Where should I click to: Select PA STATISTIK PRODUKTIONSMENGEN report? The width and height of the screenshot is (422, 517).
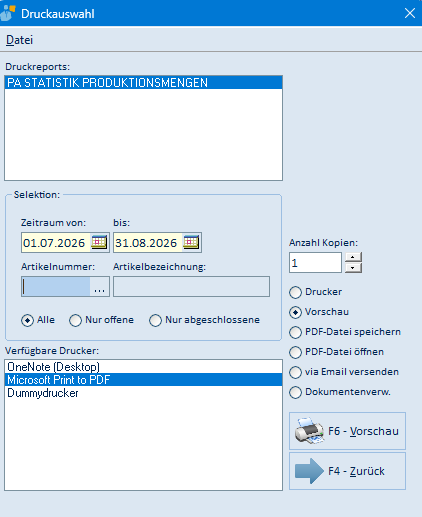pyautogui.click(x=143, y=82)
